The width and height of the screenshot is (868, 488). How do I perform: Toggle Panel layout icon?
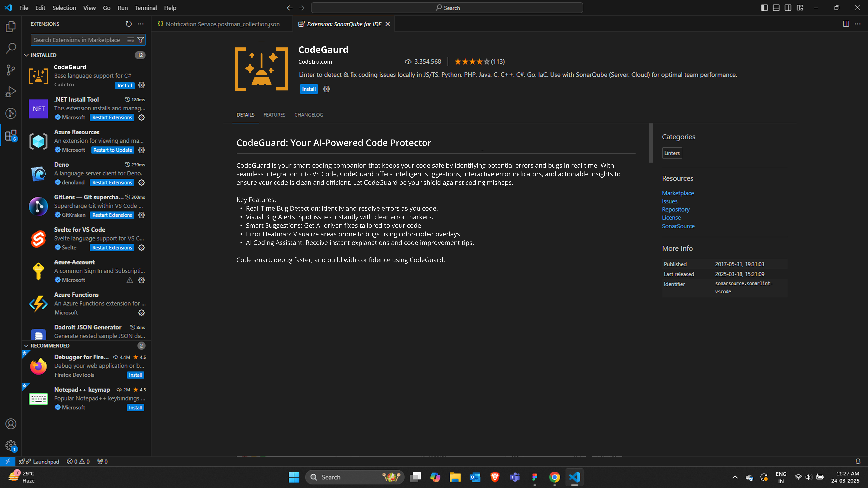(776, 8)
